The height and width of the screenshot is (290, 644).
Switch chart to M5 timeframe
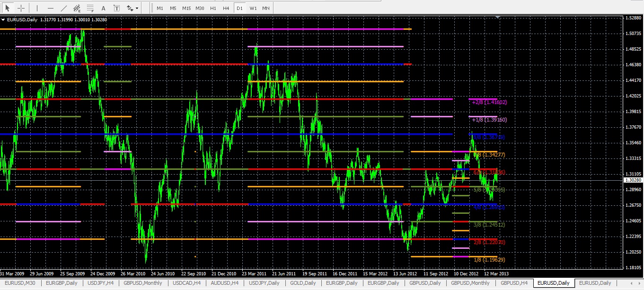pos(173,8)
